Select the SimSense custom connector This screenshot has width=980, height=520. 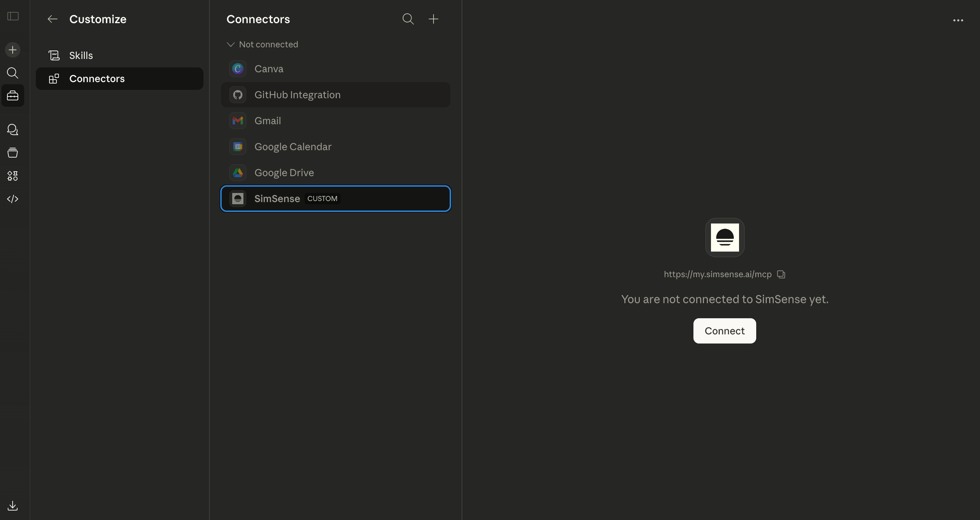336,199
